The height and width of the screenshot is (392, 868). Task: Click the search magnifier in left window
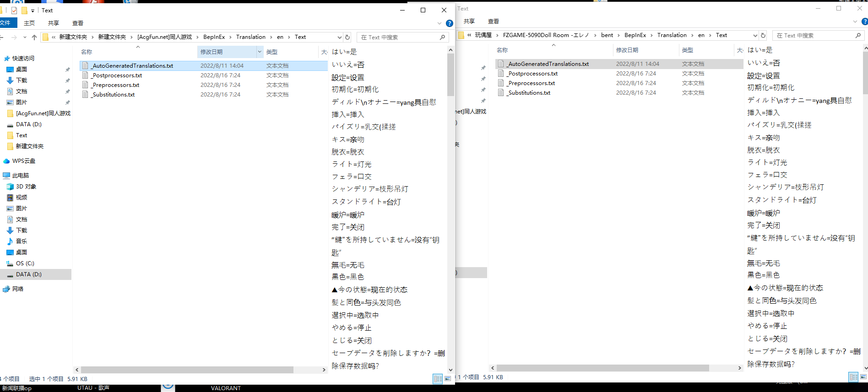(x=442, y=38)
